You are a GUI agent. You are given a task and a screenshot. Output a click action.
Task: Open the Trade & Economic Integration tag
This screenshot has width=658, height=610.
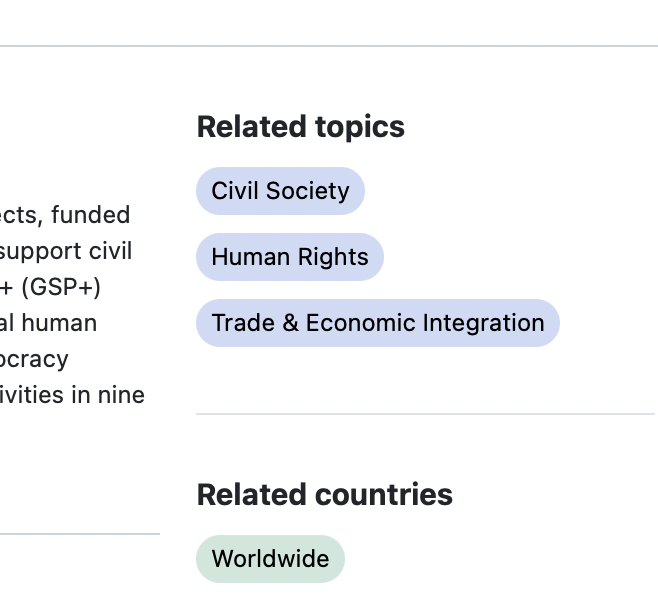pyautogui.click(x=377, y=323)
